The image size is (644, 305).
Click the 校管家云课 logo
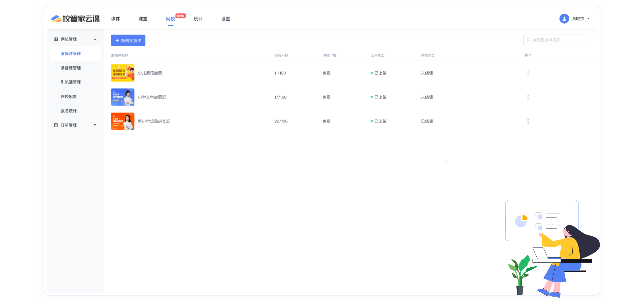(x=75, y=18)
